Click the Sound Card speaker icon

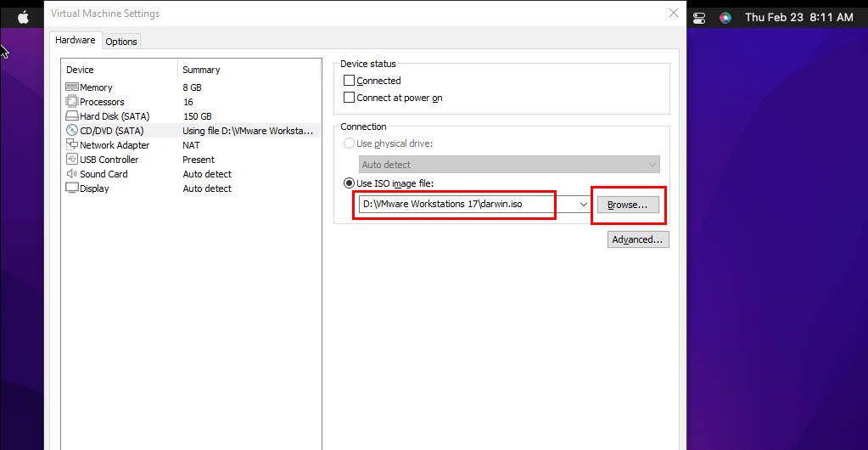(72, 174)
